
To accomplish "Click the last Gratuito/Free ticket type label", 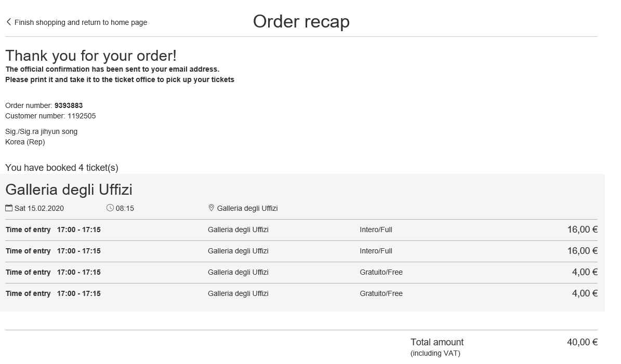I will coord(381,293).
